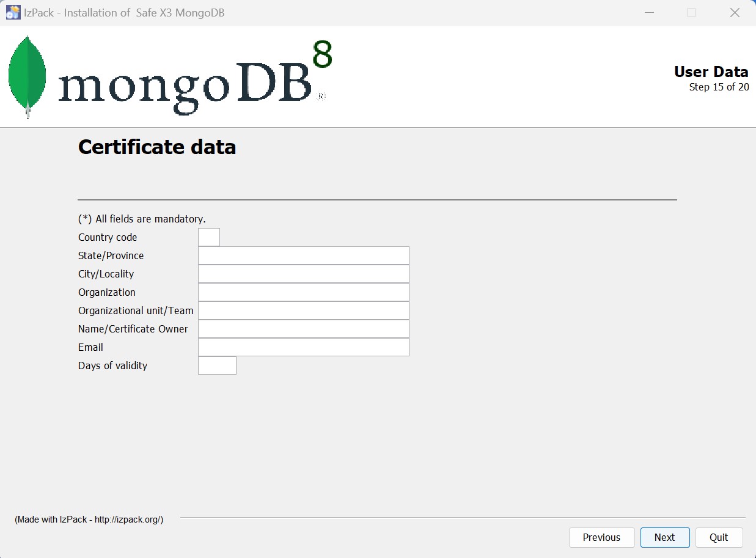Screen dimensions: 756x558
Task: Click the Certificate data heading
Action: pyautogui.click(x=157, y=147)
